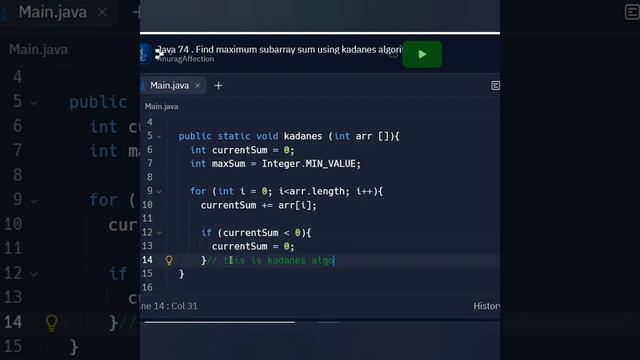Select the background window's Main.java tab
Image resolution: width=640 pixels, height=360 pixels.
(53, 12)
